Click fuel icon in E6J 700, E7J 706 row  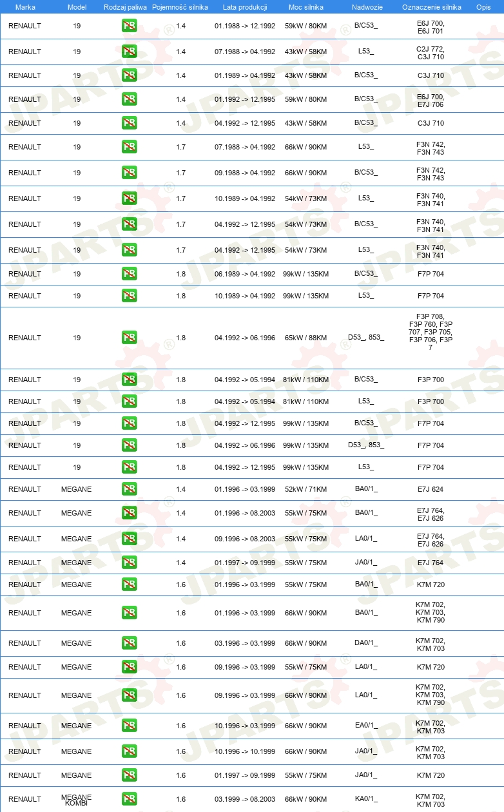coord(129,99)
